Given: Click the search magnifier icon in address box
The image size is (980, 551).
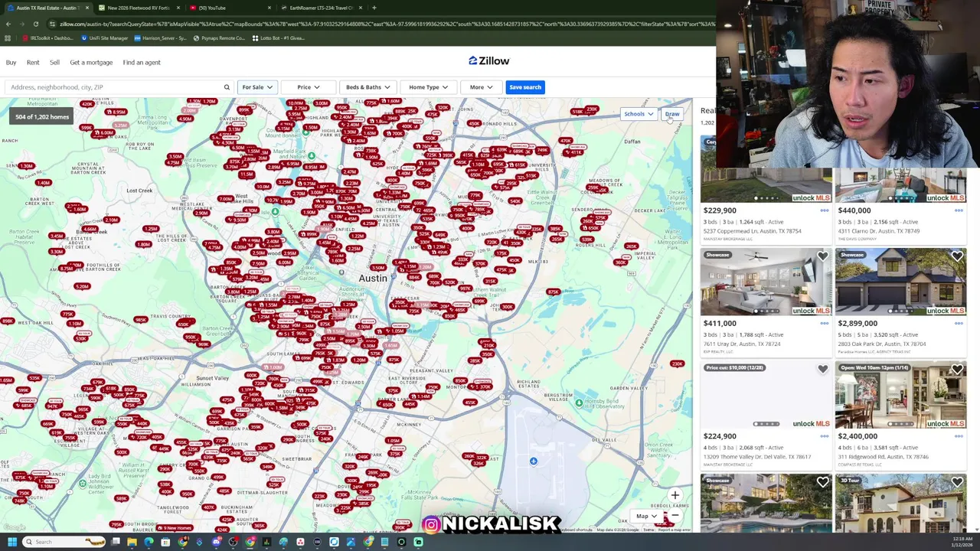Looking at the screenshot, I should pos(227,87).
